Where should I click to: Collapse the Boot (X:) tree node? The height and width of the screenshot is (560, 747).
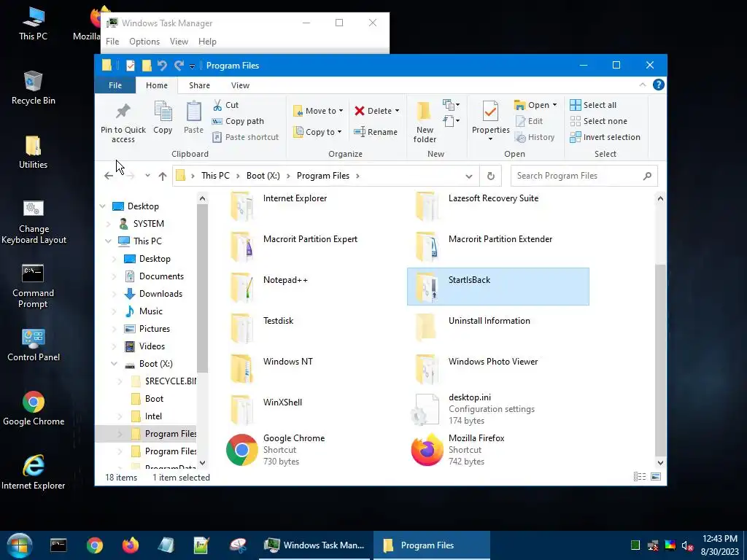click(114, 364)
